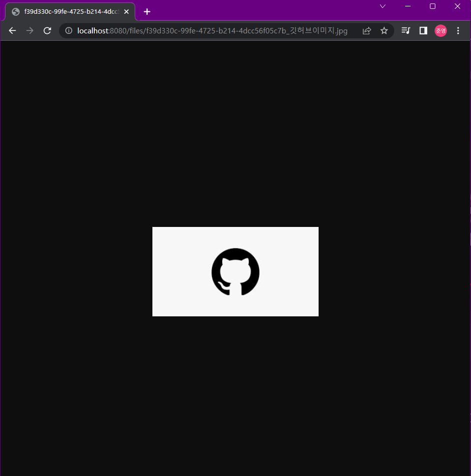Close the f39d330c tab
The image size is (471, 476).
126,12
